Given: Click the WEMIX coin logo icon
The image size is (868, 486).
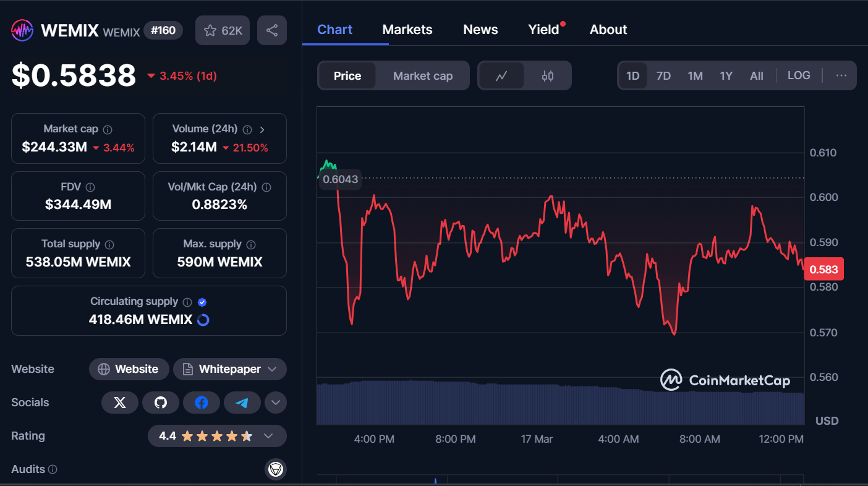Looking at the screenshot, I should pyautogui.click(x=22, y=30).
